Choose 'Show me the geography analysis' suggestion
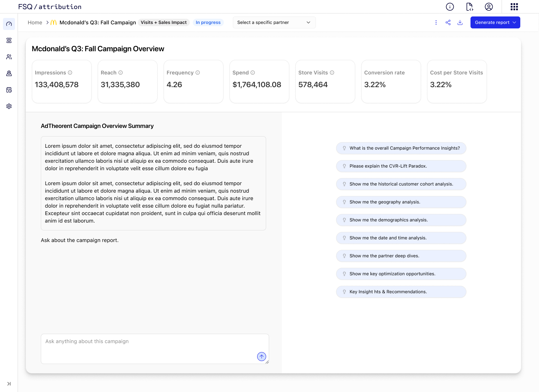 coord(401,202)
